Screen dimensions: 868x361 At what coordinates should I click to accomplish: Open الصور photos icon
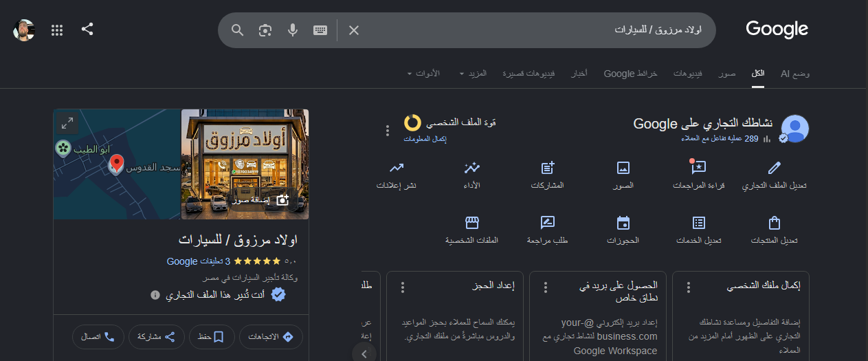[x=623, y=167]
